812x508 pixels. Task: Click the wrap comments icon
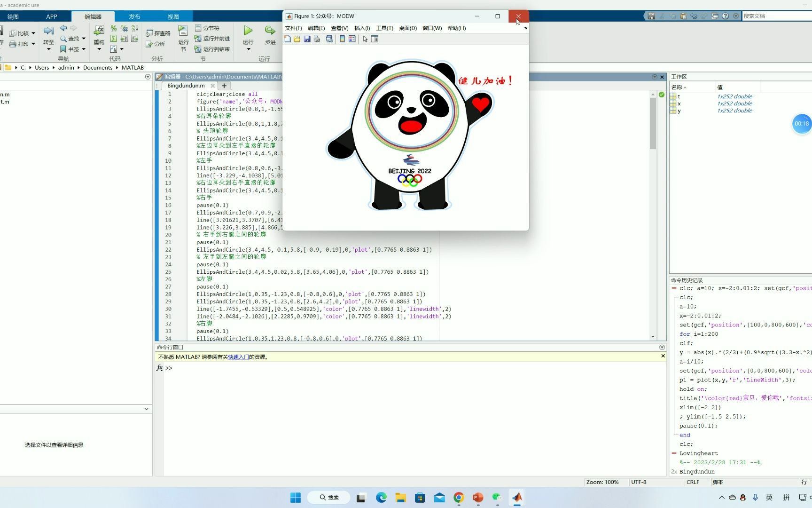135,28
